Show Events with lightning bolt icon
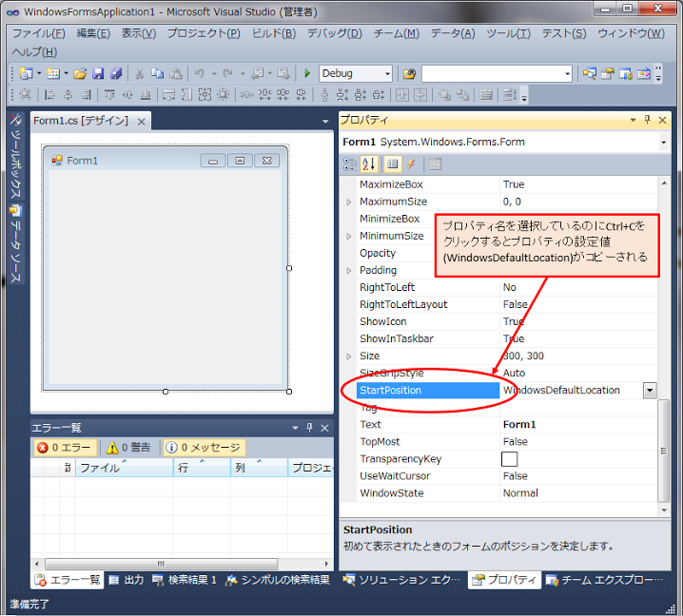Image resolution: width=683 pixels, height=616 pixels. (411, 164)
